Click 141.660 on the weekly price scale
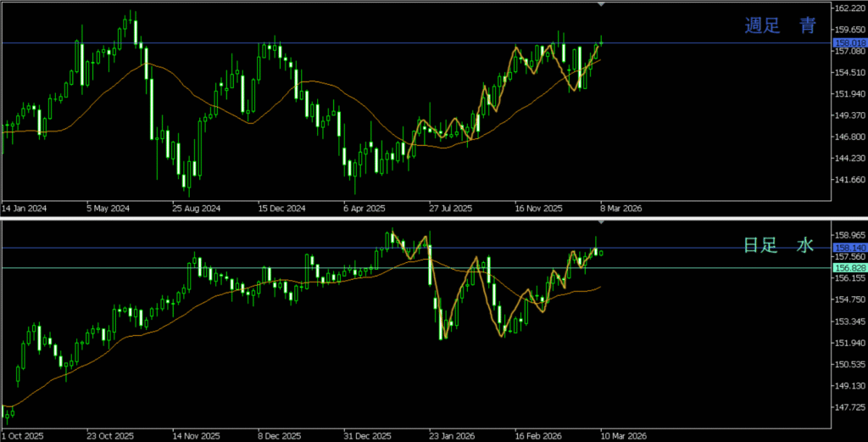This screenshot has height=442, width=868. (848, 180)
